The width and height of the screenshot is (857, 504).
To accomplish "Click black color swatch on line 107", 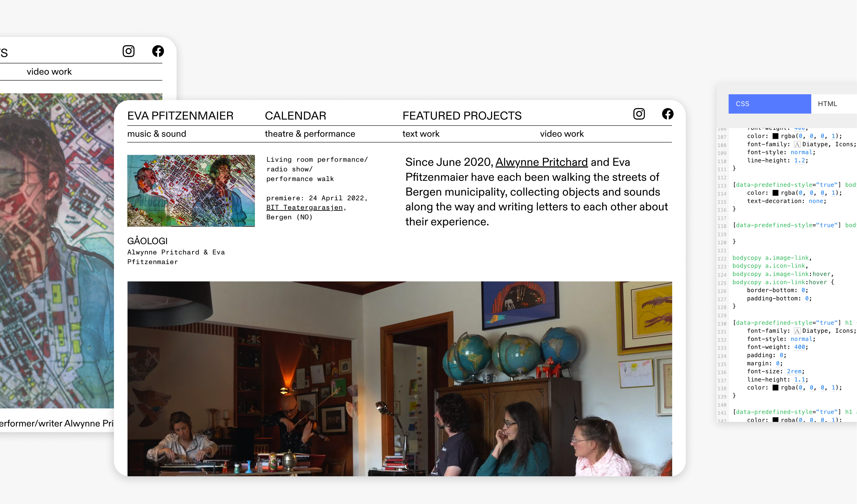I will (x=775, y=136).
